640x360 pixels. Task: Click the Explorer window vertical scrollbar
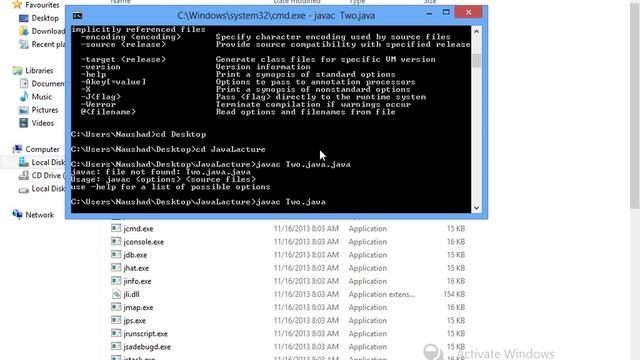tap(634, 106)
